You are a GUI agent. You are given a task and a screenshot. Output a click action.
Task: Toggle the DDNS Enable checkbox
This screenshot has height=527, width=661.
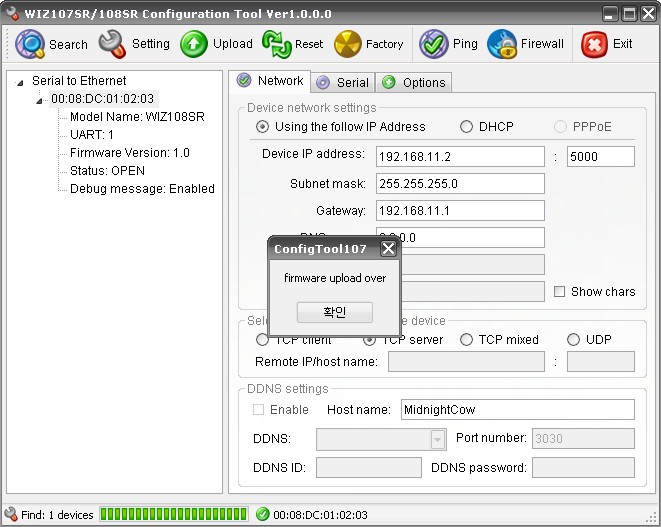click(258, 409)
